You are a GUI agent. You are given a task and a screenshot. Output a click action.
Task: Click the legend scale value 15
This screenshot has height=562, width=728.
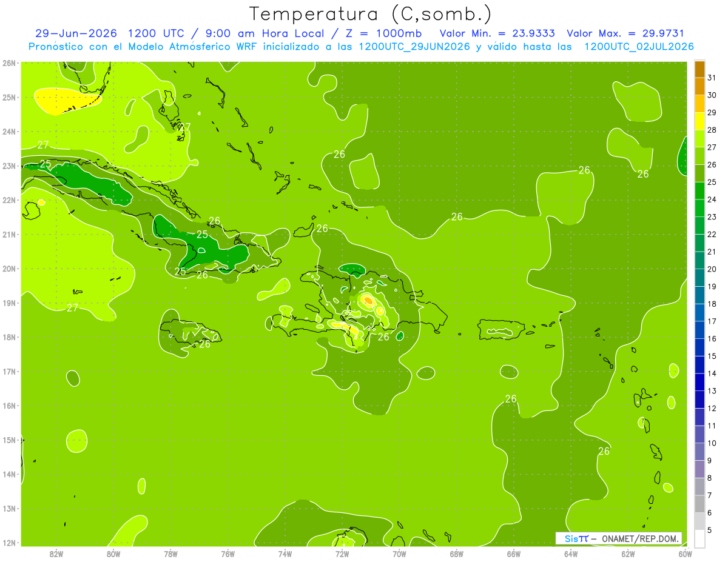click(712, 356)
